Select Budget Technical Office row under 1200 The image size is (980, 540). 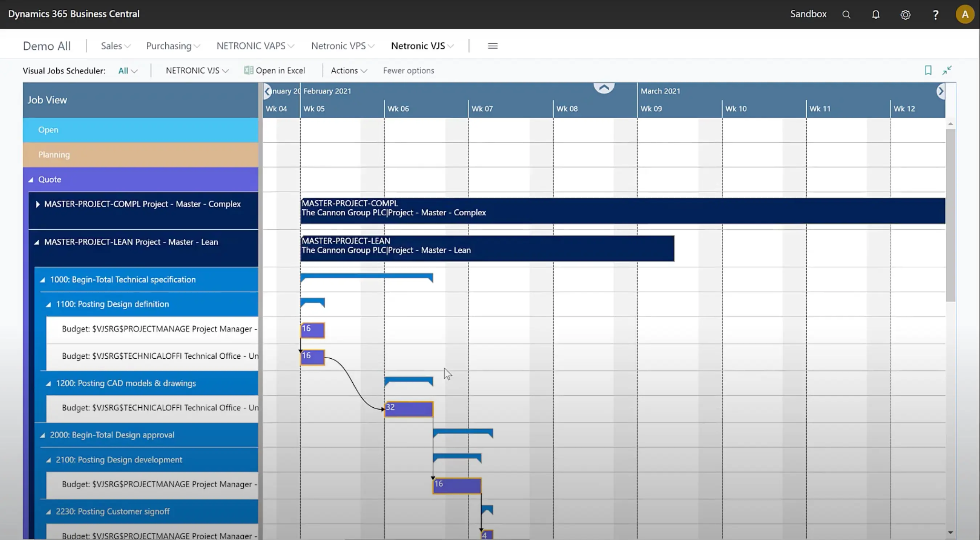pyautogui.click(x=152, y=408)
